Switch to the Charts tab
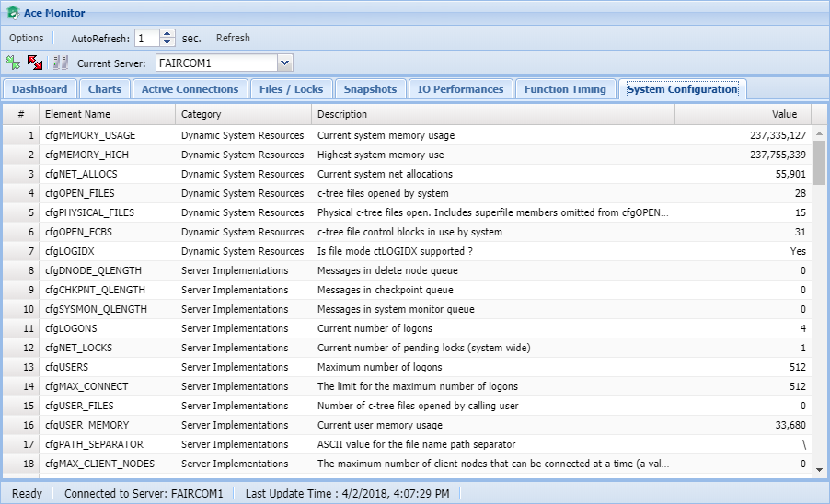 coord(105,89)
